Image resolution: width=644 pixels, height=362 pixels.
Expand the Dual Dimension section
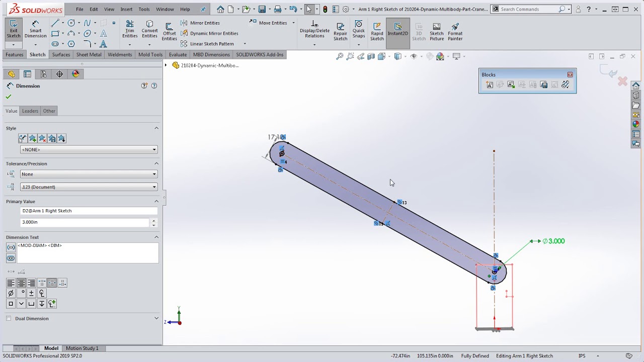[156, 318]
